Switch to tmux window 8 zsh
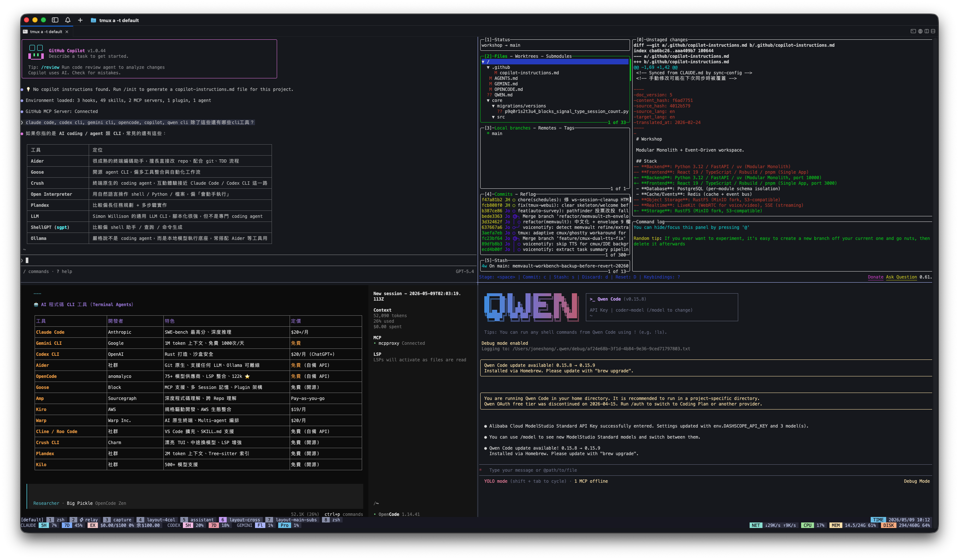The image size is (959, 560). [332, 520]
